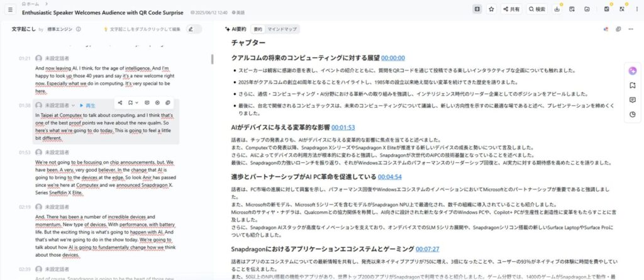Click the move-to-folder icon
644x280 pixels.
pos(587,9)
